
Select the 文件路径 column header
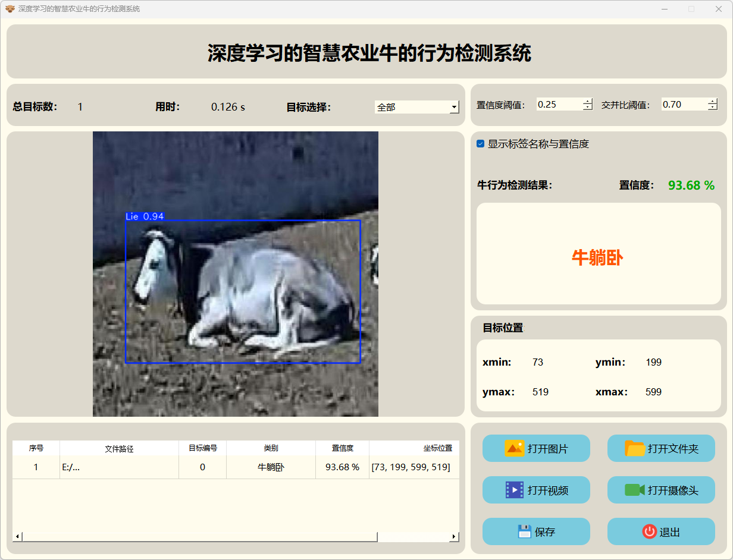(x=120, y=448)
